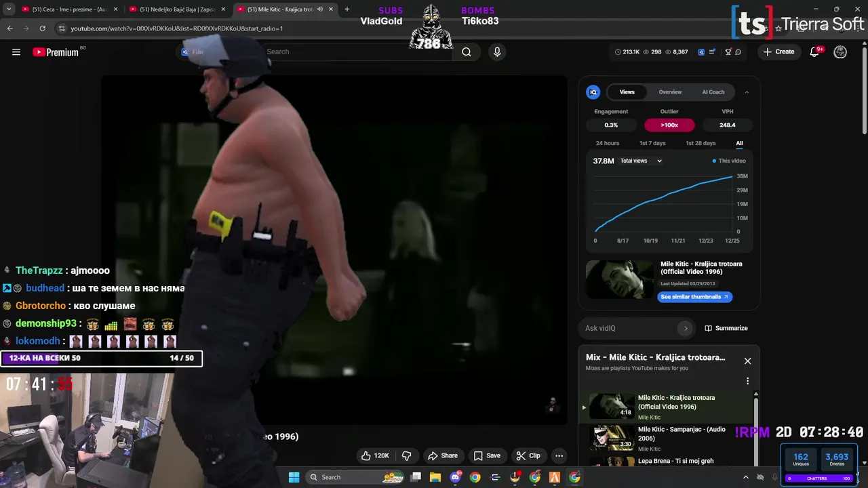Open the more actions ellipsis below the video

tap(559, 455)
